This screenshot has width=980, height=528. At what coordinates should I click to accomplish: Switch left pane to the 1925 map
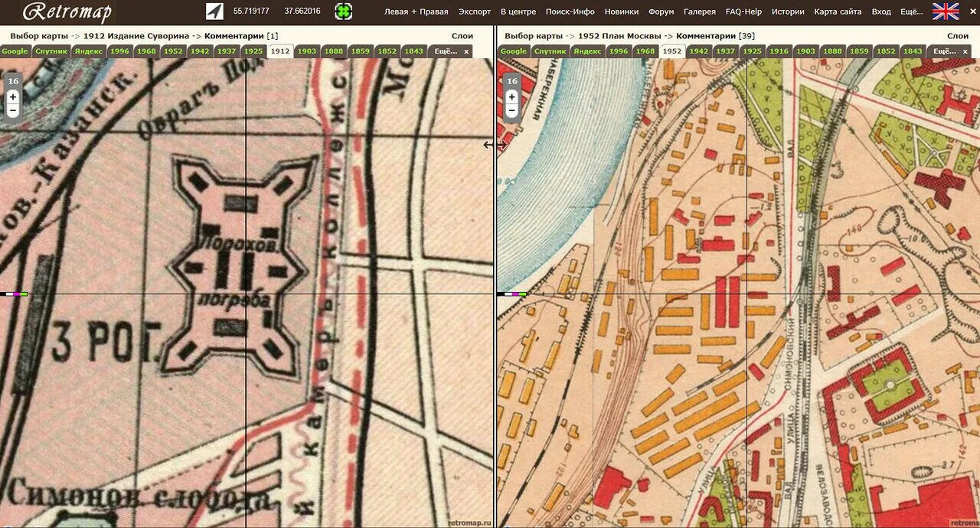pos(253,51)
